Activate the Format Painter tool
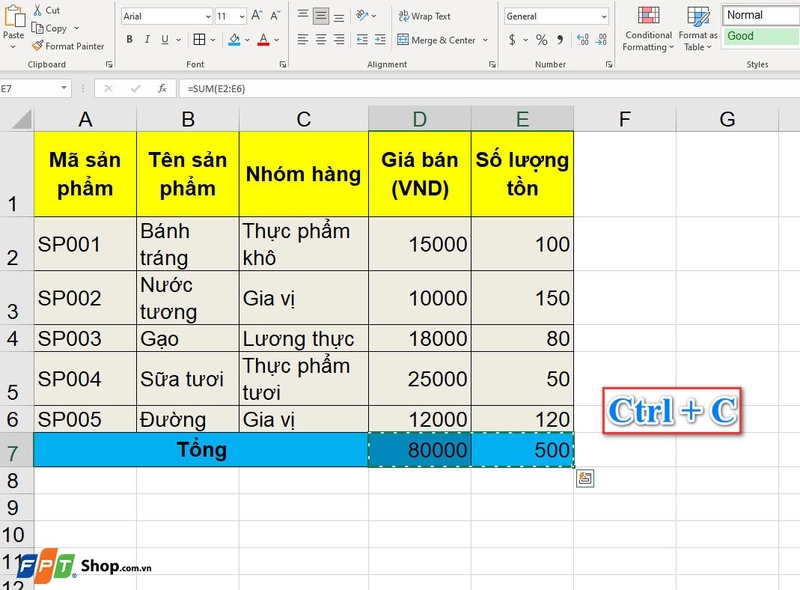Viewport: 800px width, 590px height. point(68,46)
